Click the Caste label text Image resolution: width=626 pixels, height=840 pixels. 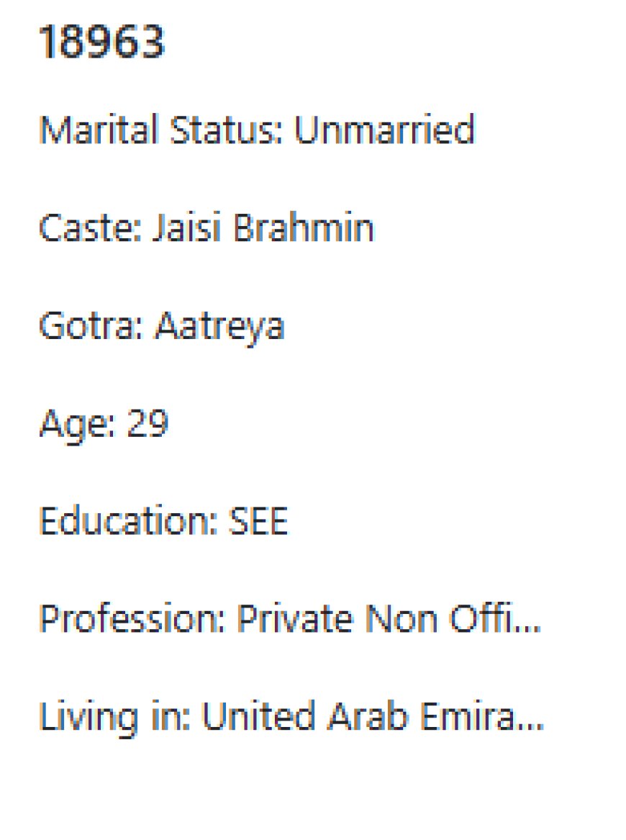(x=91, y=227)
